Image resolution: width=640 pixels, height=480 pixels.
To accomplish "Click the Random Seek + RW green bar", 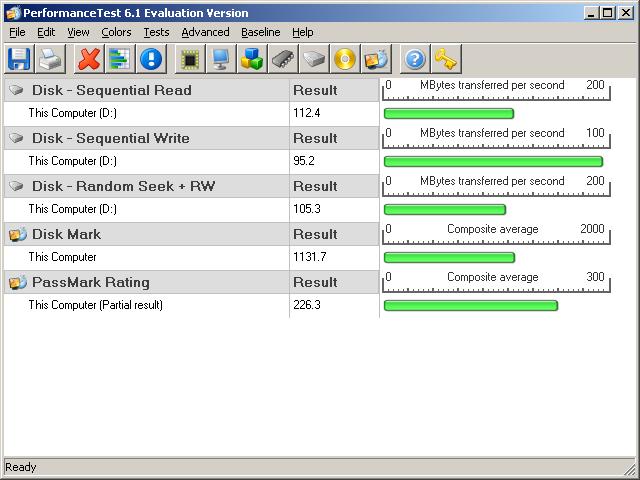I will click(445, 210).
